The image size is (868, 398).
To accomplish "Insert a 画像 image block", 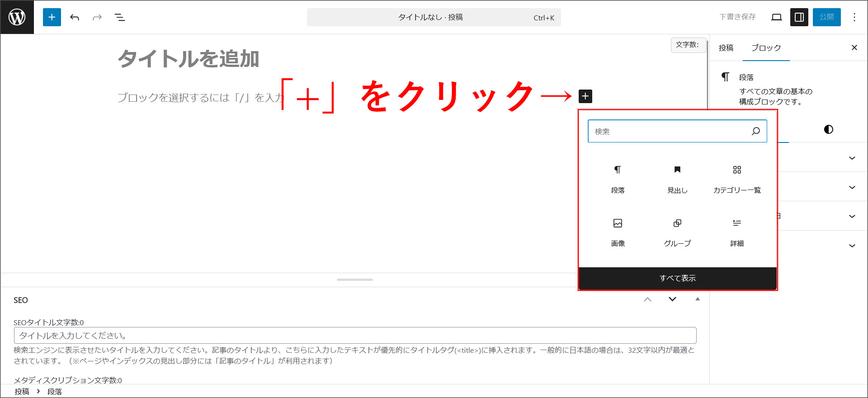I will [x=618, y=232].
